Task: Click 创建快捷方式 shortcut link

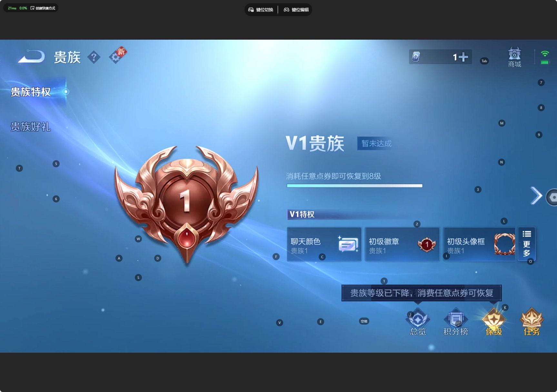Action: 44,8
